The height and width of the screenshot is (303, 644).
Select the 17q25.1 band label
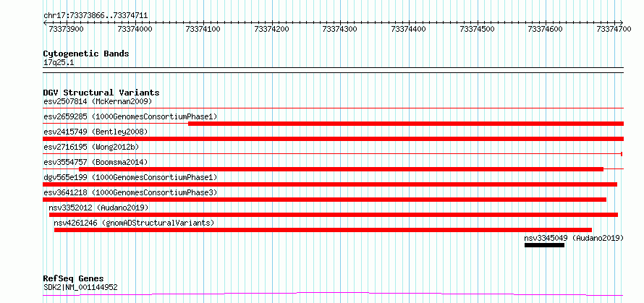(59, 63)
